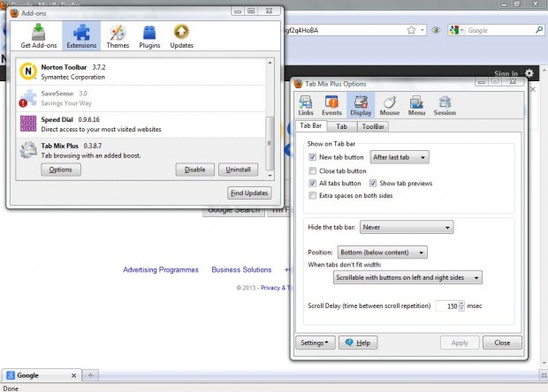
Task: Click Help in Tab Mix Plus Options
Action: (358, 343)
